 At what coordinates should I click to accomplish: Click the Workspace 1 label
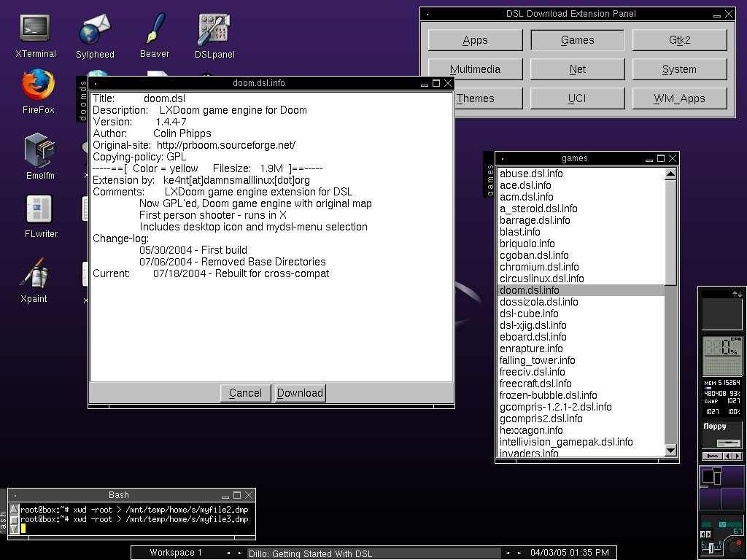(x=176, y=553)
